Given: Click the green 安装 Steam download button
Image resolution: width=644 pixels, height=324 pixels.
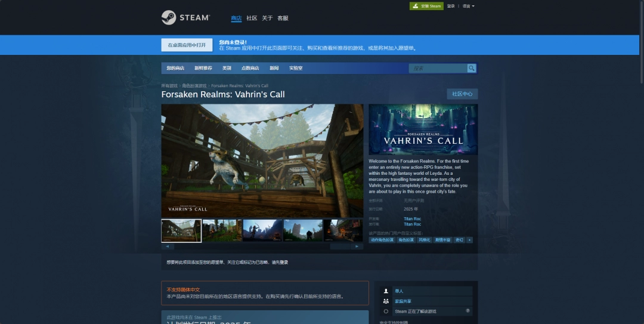Looking at the screenshot, I should click(x=426, y=6).
